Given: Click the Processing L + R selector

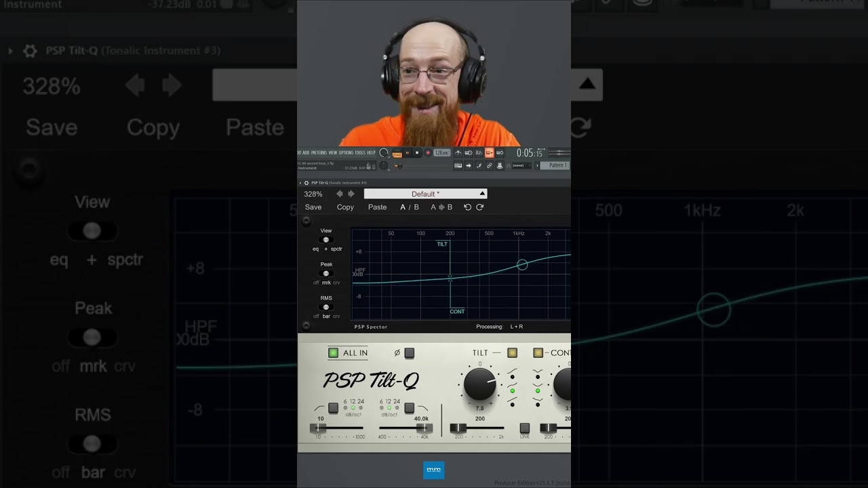Looking at the screenshot, I should coord(517,327).
